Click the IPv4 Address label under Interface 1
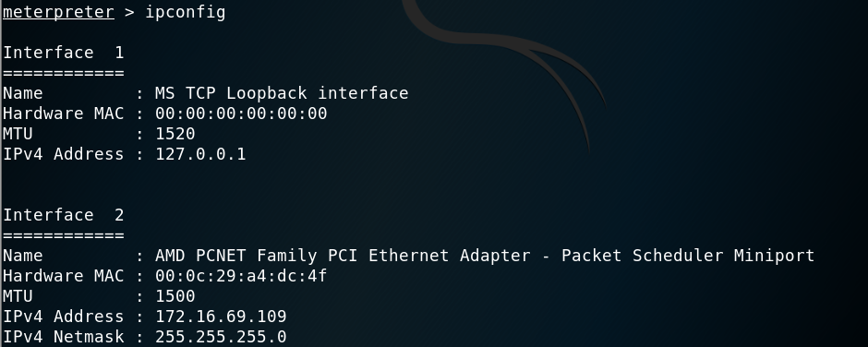This screenshot has height=347, width=868. click(63, 154)
